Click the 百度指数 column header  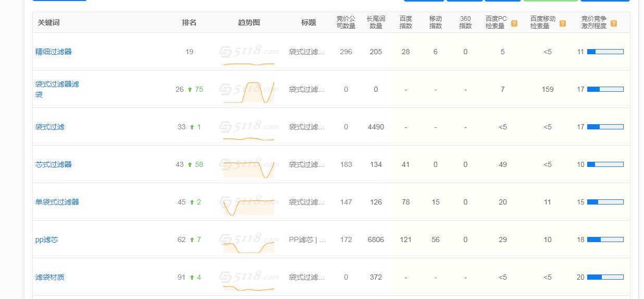pyautogui.click(x=406, y=22)
